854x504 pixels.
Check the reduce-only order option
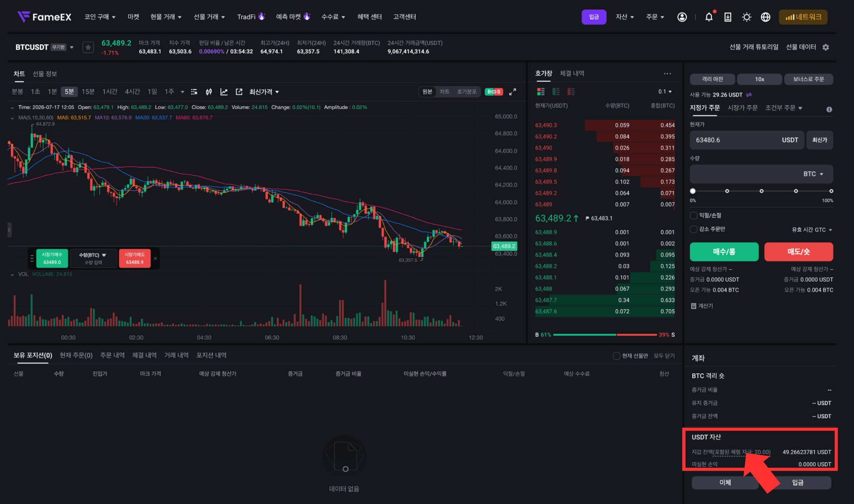694,229
